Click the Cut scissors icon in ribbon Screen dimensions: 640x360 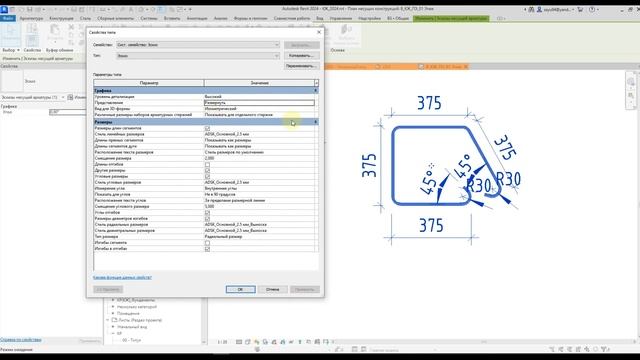click(71, 27)
